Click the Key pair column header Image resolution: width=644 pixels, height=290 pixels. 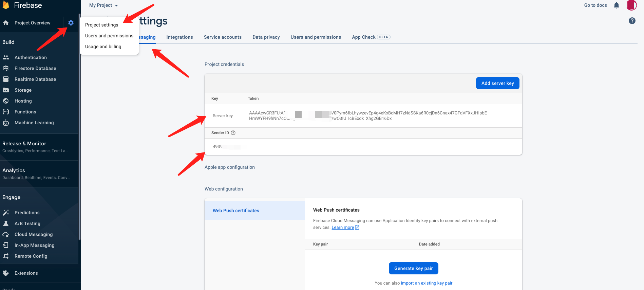320,244
